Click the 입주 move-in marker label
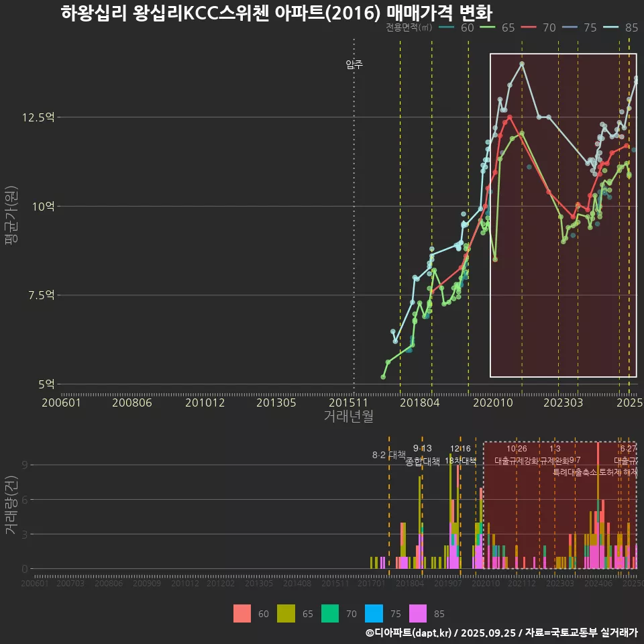 tap(354, 64)
